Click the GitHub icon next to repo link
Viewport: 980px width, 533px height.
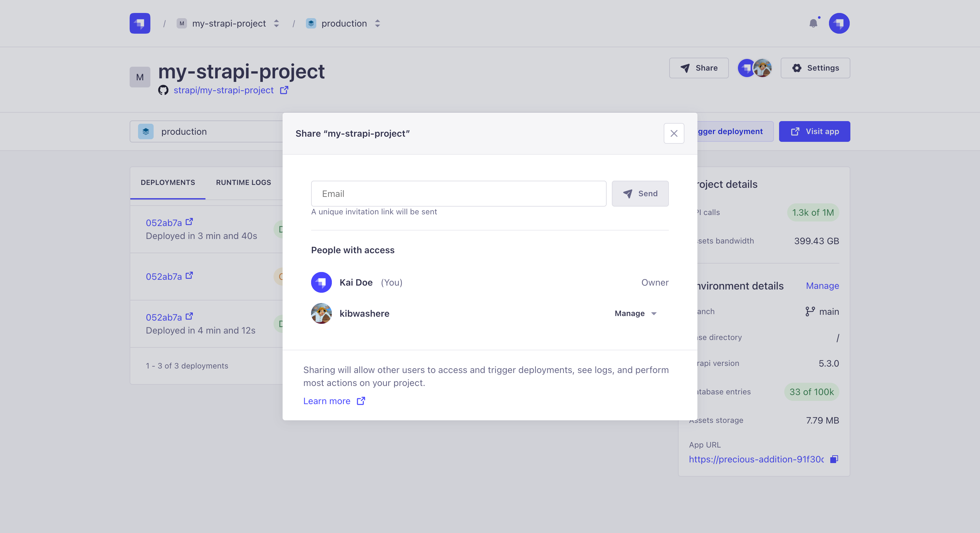coord(164,90)
